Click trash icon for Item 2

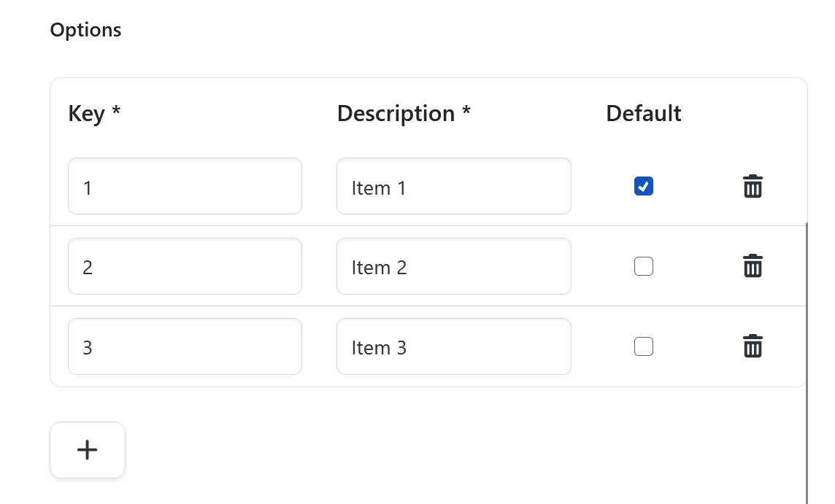tap(753, 266)
